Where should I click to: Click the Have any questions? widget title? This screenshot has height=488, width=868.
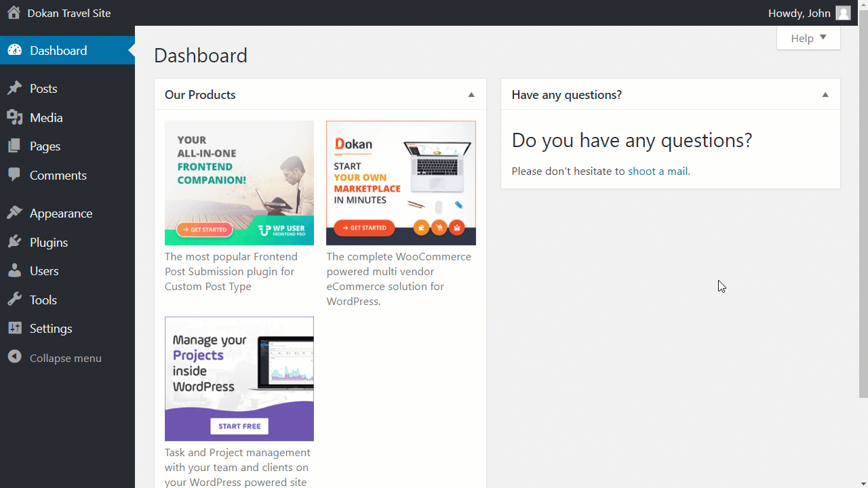coord(567,95)
